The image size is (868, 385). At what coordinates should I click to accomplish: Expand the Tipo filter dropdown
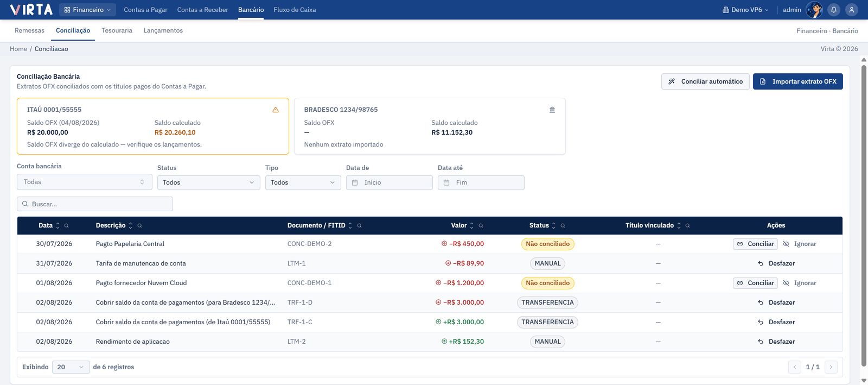pyautogui.click(x=303, y=182)
